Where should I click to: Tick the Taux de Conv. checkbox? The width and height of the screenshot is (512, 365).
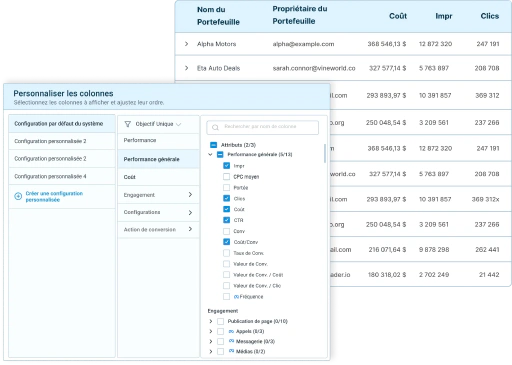tap(226, 253)
